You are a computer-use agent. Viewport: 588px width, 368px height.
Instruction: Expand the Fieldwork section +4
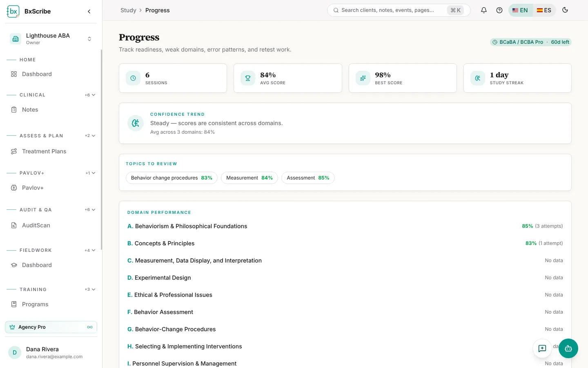click(90, 250)
